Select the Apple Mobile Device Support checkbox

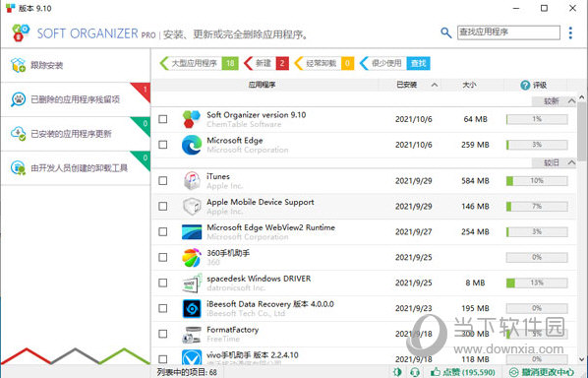pos(163,206)
